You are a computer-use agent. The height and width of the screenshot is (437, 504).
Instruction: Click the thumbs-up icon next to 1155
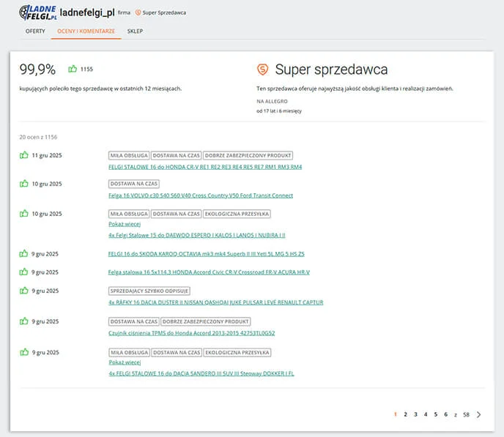pyautogui.click(x=73, y=69)
